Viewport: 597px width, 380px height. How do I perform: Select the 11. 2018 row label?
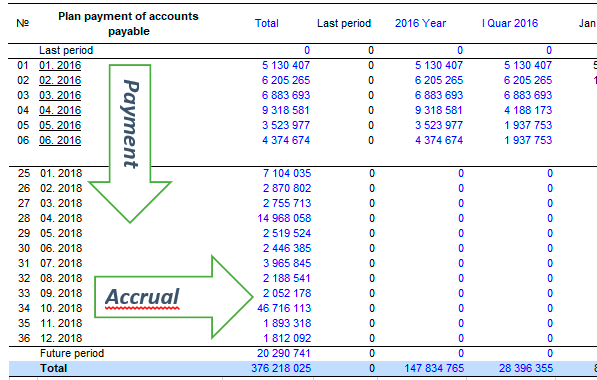61,323
